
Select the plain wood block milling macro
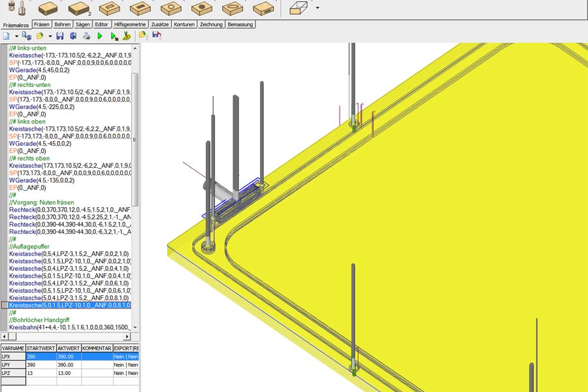(48, 8)
